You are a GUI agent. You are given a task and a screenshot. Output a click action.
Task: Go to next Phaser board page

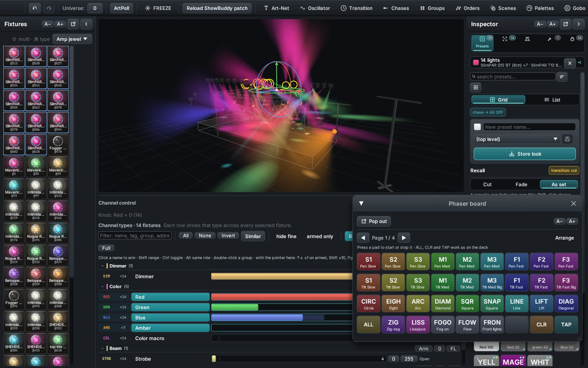(x=404, y=238)
